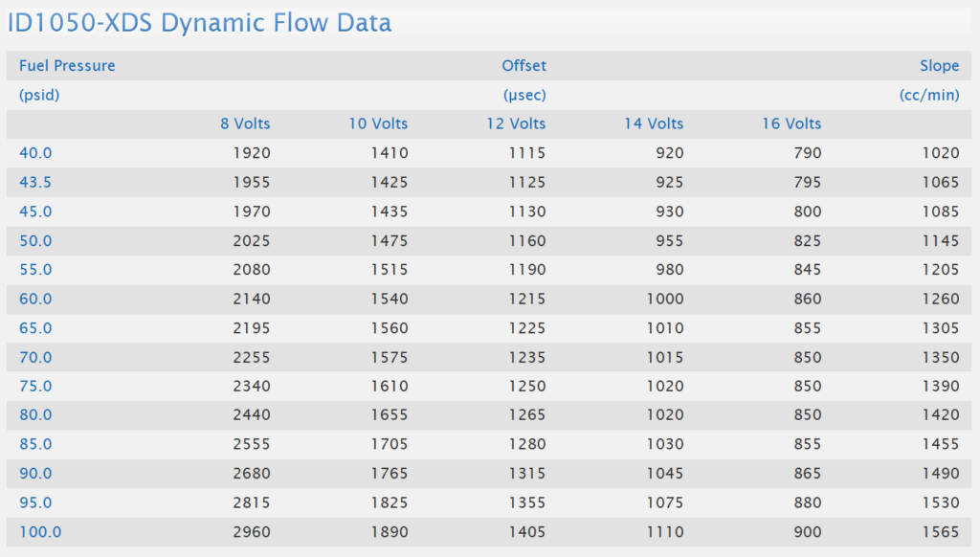Click the Slope column header
This screenshot has height=557, width=980.
tap(939, 66)
